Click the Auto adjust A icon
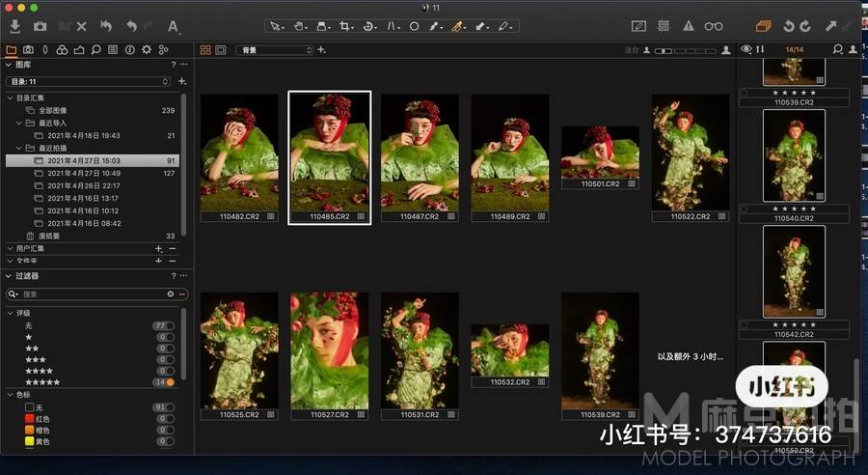Viewport: 868px width, 475px height. 173,26
